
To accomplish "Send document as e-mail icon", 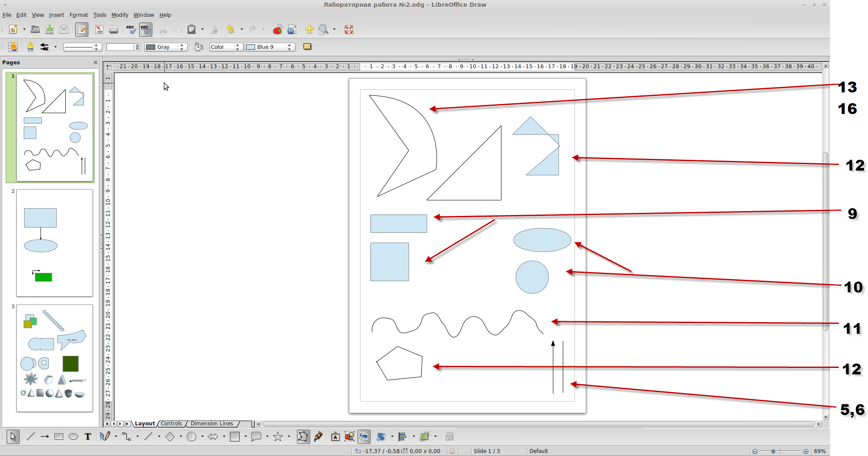I will pyautogui.click(x=64, y=29).
